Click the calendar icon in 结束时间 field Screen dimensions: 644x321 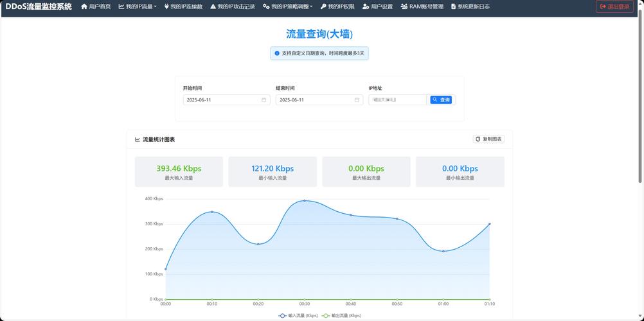(357, 100)
